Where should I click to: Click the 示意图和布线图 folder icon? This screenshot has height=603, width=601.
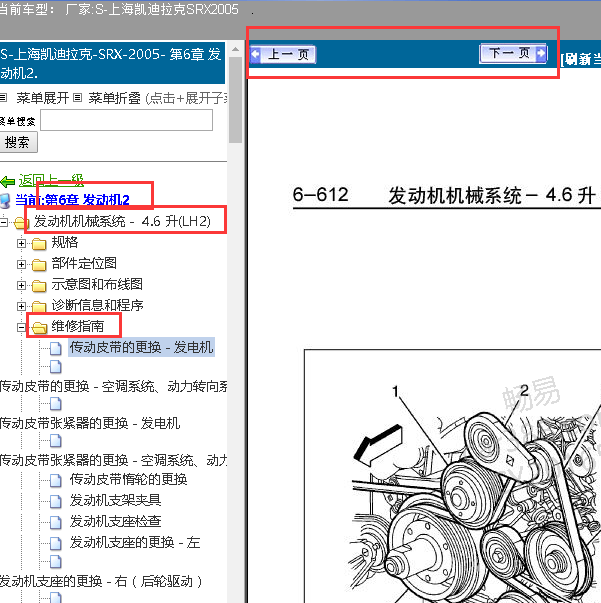pyautogui.click(x=39, y=285)
